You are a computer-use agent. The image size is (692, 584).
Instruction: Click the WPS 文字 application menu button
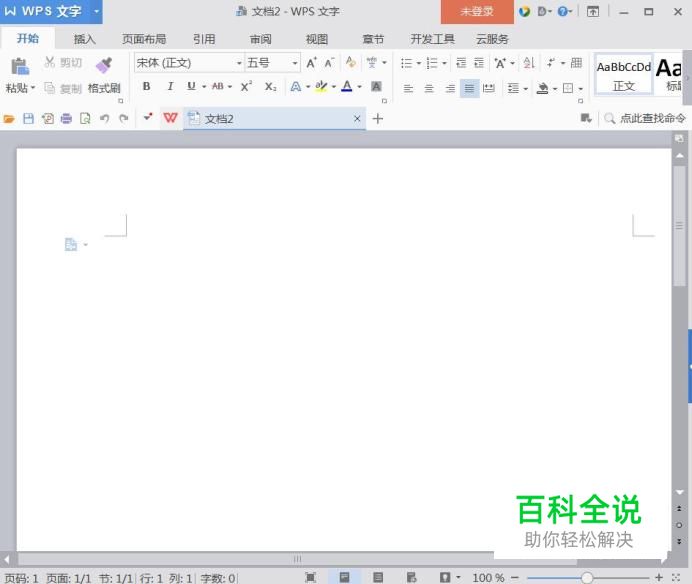pos(51,11)
